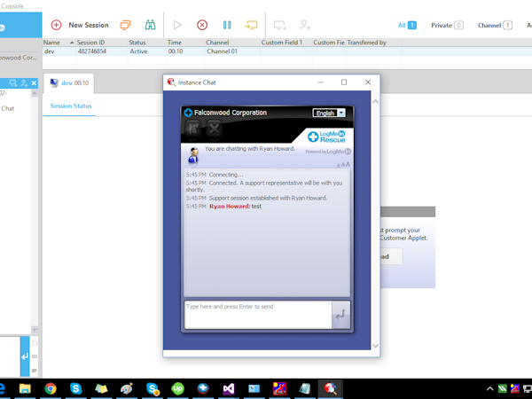Click the Instance Chat title icon
Screen dimensions: 532x399
tap(171, 82)
